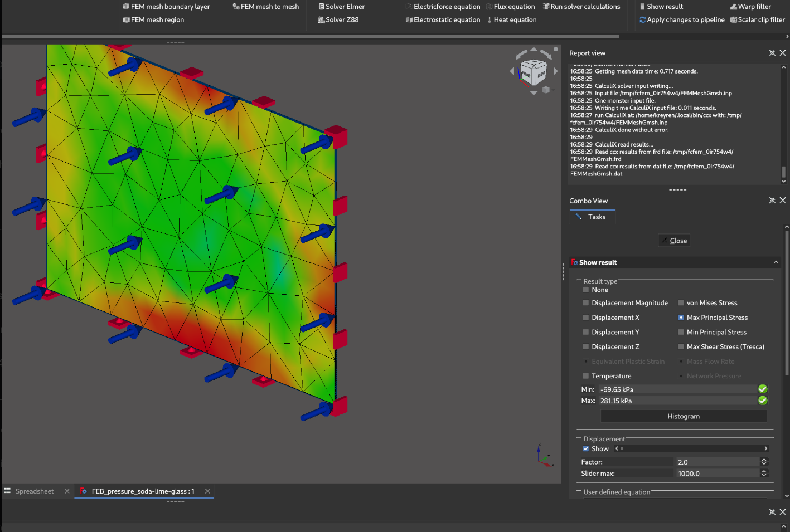The image size is (790, 532).
Task: Increase the displacement Factor value
Action: pyautogui.click(x=764, y=460)
